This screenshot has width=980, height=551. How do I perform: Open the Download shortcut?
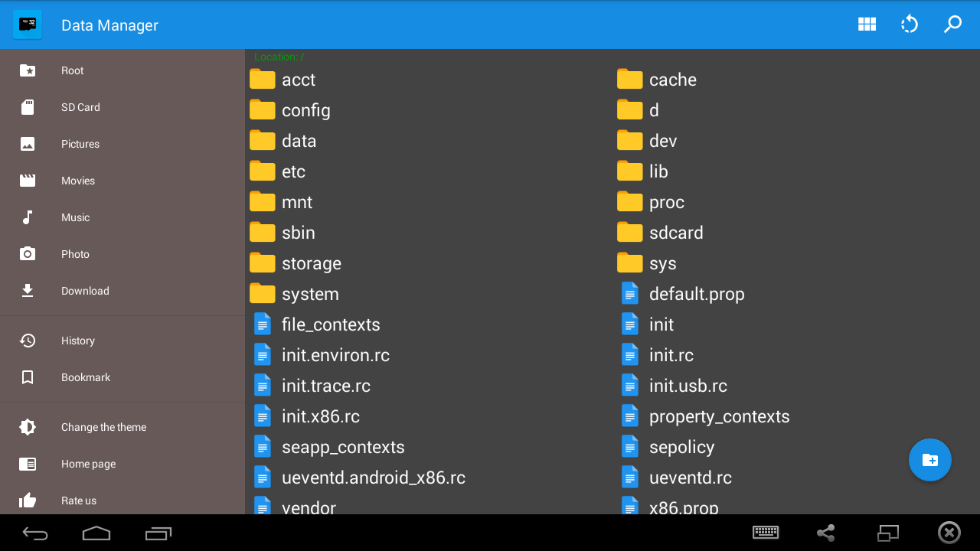(122, 291)
